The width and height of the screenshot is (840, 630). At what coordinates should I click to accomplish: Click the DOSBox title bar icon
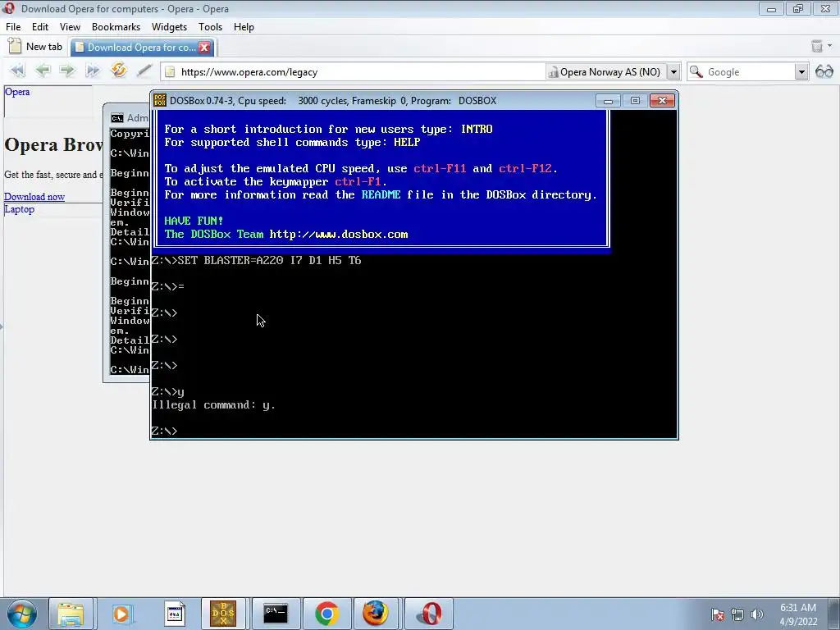point(160,100)
